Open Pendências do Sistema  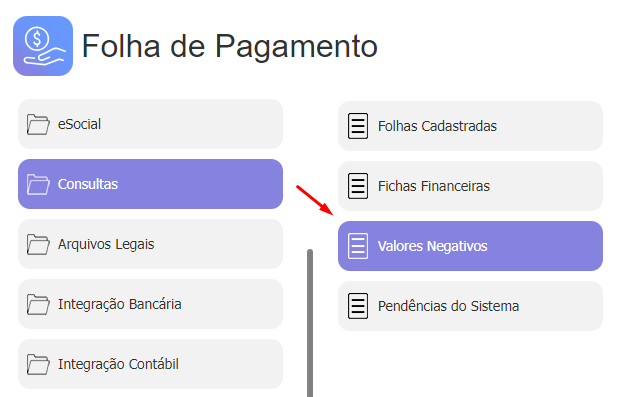470,306
